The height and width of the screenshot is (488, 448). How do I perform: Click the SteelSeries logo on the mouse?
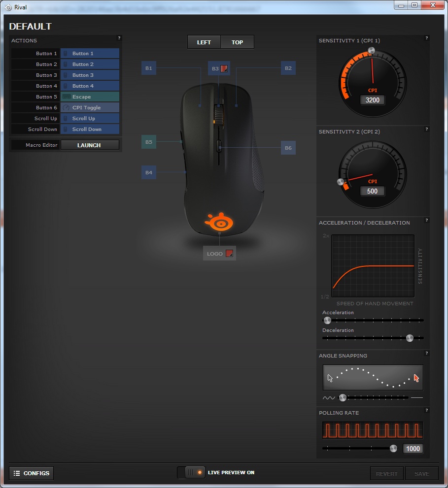coord(219,222)
